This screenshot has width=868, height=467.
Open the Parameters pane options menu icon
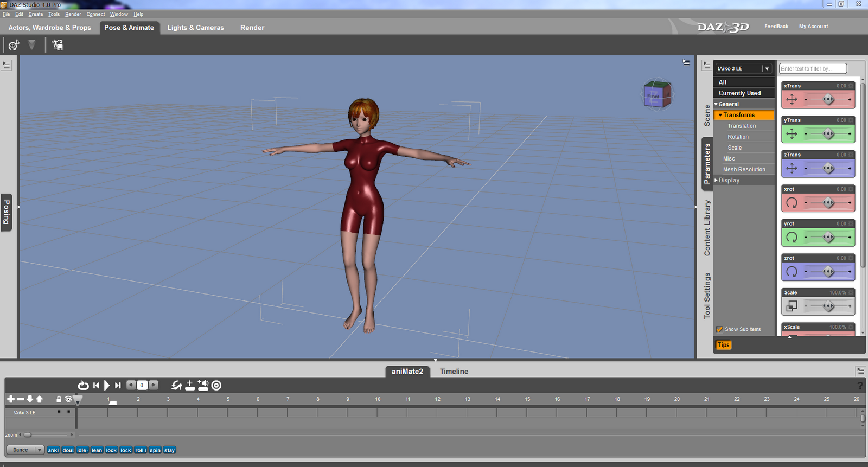point(707,65)
